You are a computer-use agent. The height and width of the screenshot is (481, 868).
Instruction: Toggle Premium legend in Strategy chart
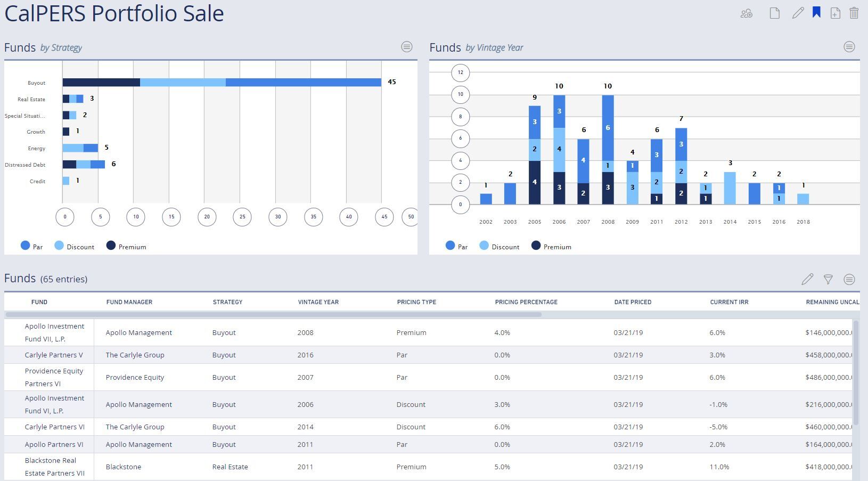point(126,246)
